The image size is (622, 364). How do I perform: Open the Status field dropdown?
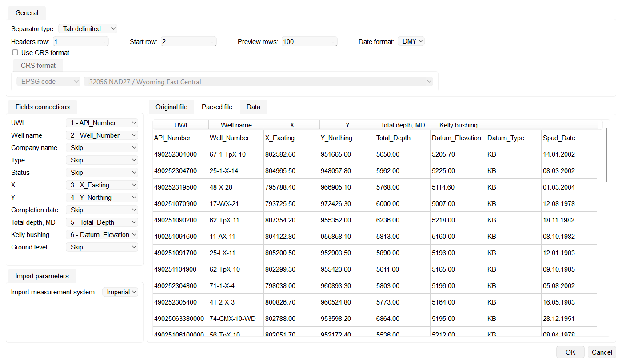[102, 172]
